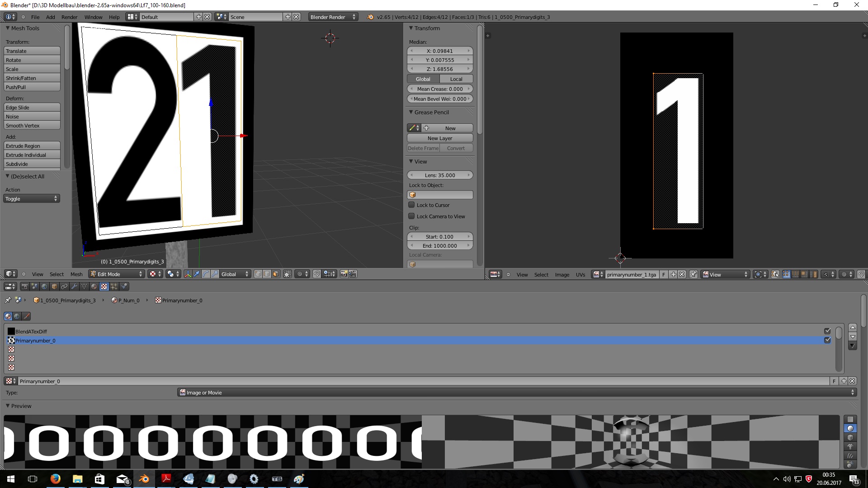Open the UVs menu in the image editor
Image resolution: width=868 pixels, height=488 pixels.
pyautogui.click(x=580, y=275)
